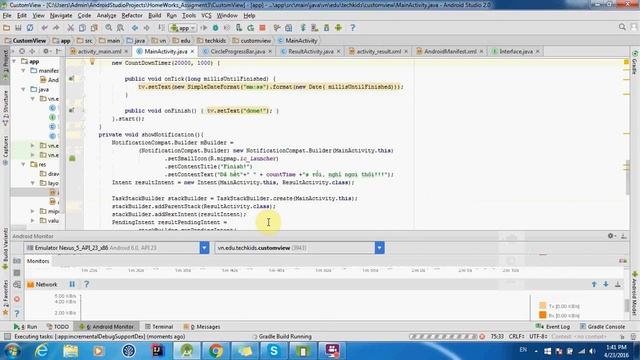Click the Replace toolbar icon
640x360 pixels.
pyautogui.click(x=120, y=28)
